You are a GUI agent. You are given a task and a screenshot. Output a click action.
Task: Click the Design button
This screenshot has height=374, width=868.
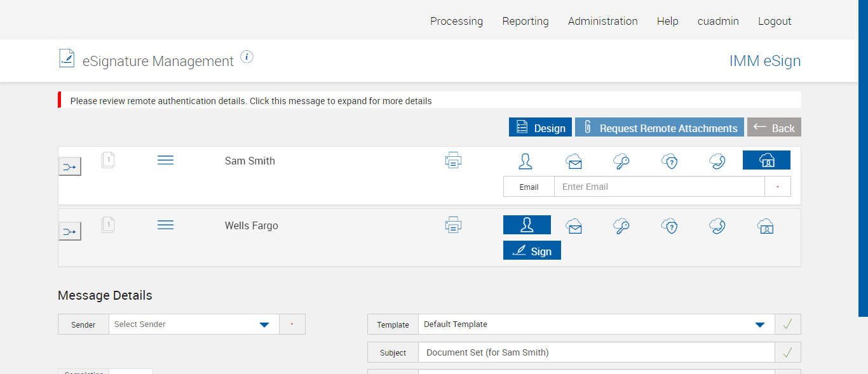[540, 128]
